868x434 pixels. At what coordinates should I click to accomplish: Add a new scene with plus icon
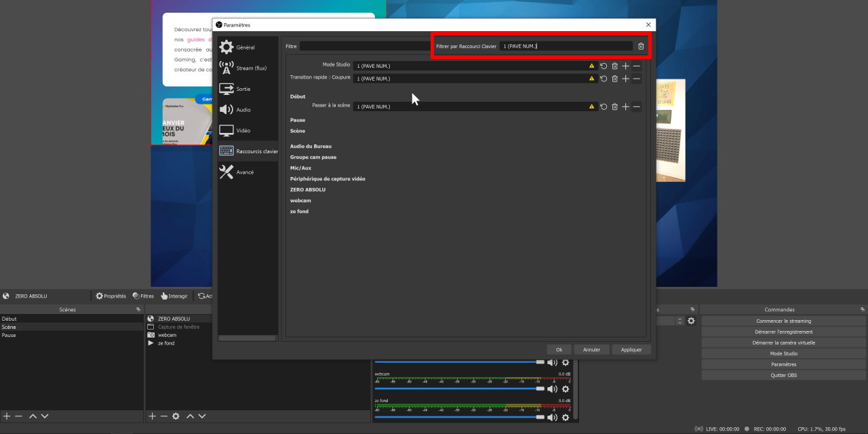point(7,416)
